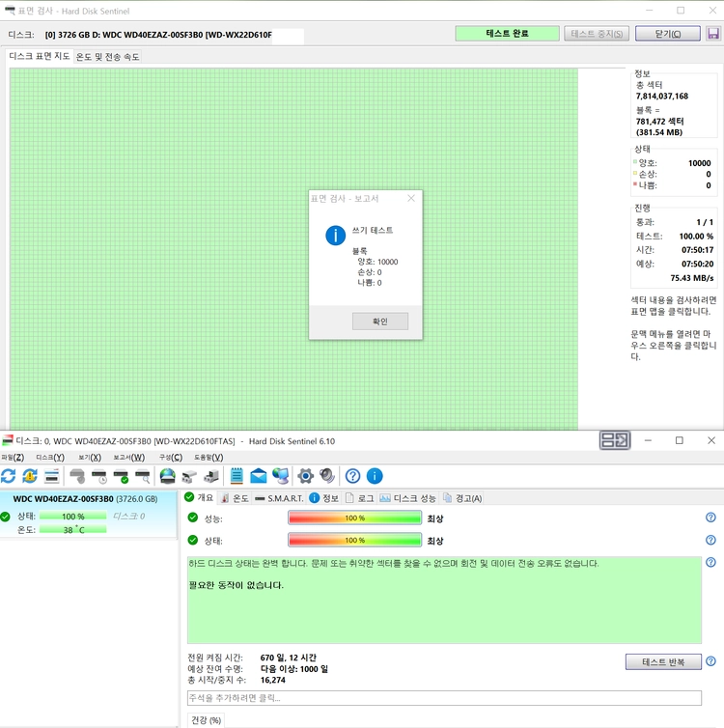
Task: Click the 닫기(C) button
Action: [x=668, y=34]
